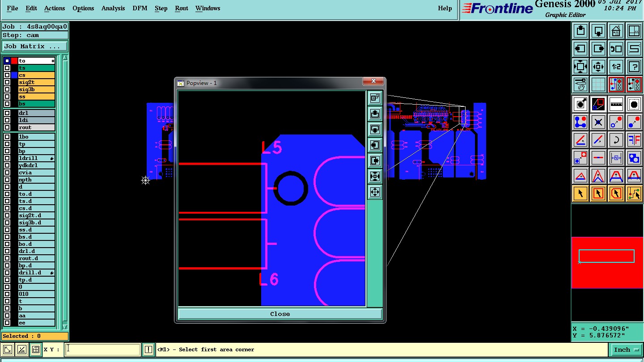Toggle the checkbox for layer bs
This screenshot has width=644, height=362.
coord(7,104)
